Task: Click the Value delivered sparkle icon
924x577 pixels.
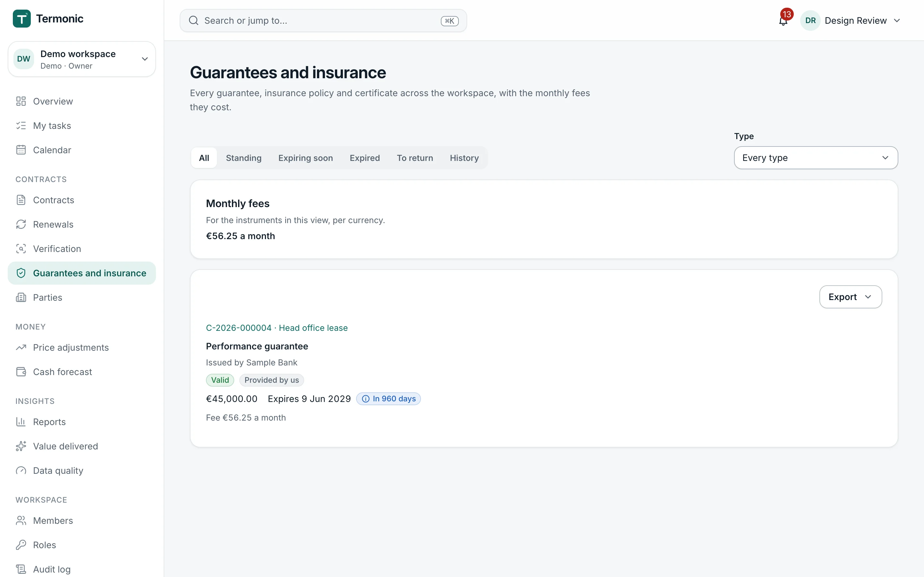Action: pyautogui.click(x=21, y=446)
